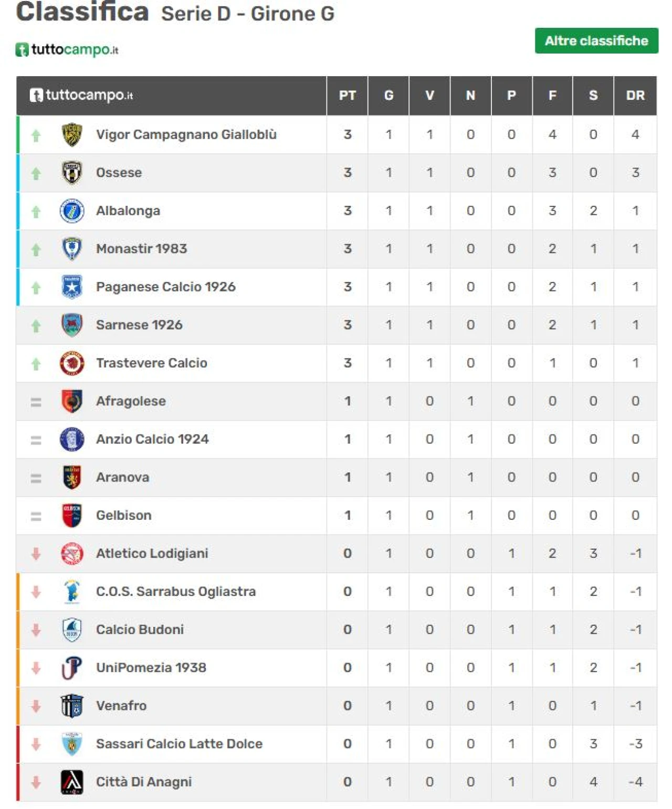Open the Atletico Lodigiani team link

[152, 553]
